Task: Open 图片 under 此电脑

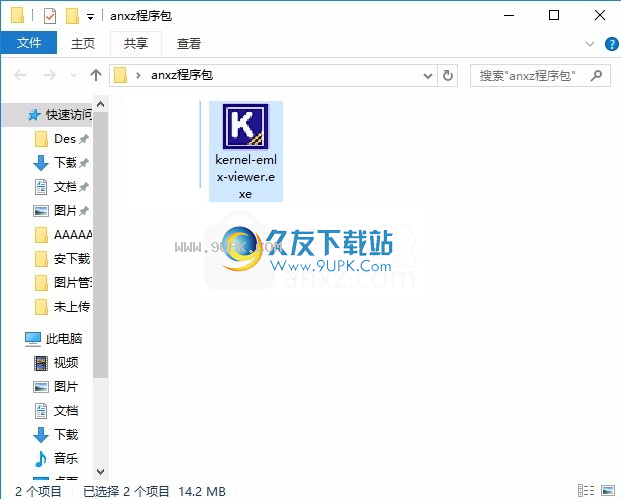Action: [x=56, y=387]
